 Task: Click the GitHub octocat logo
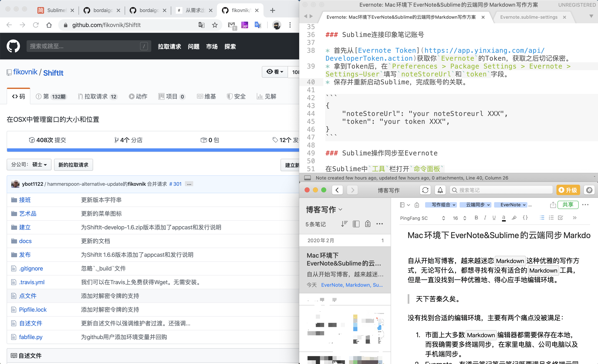[x=13, y=46]
